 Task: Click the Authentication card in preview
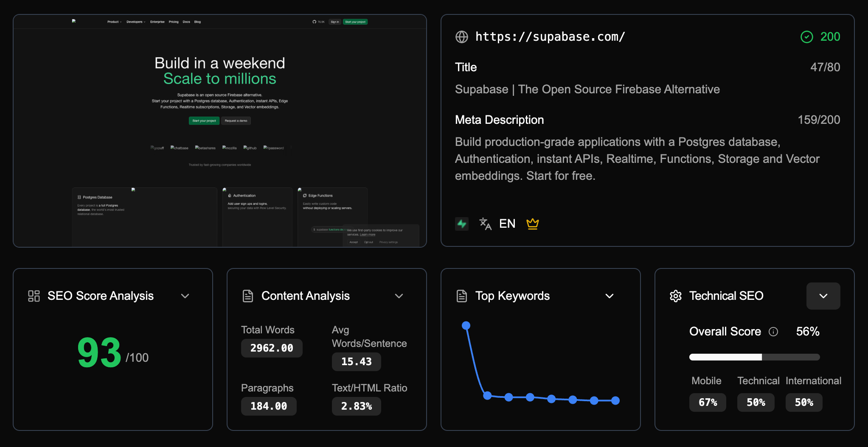[258, 217]
